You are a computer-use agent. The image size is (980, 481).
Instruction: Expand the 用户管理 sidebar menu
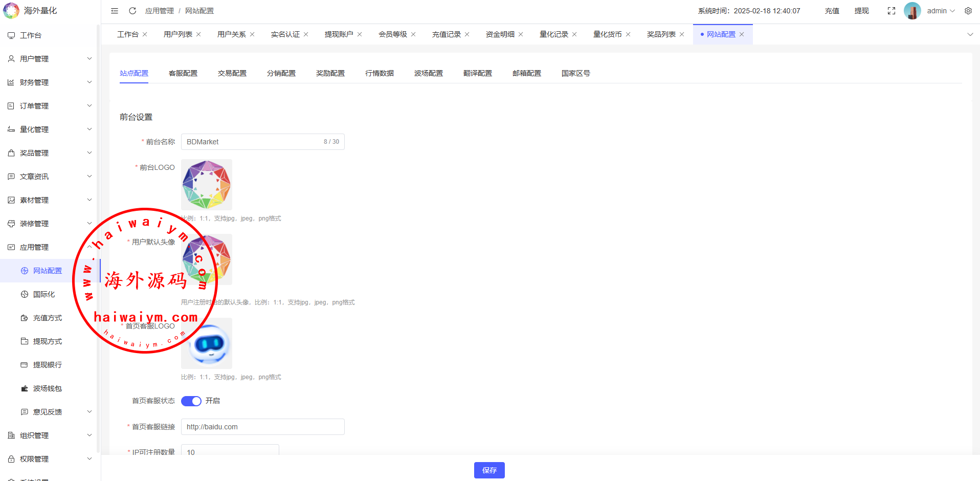[50, 59]
